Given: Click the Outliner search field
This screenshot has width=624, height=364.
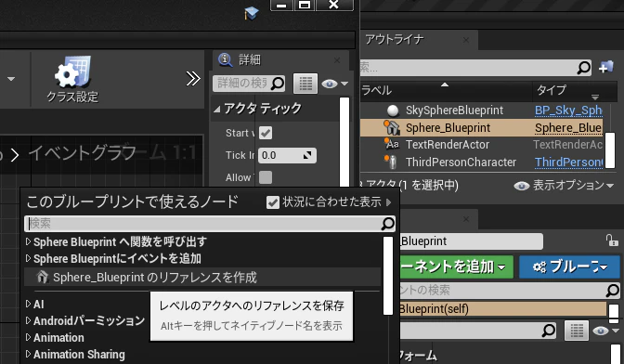Looking at the screenshot, I should 475,68.
